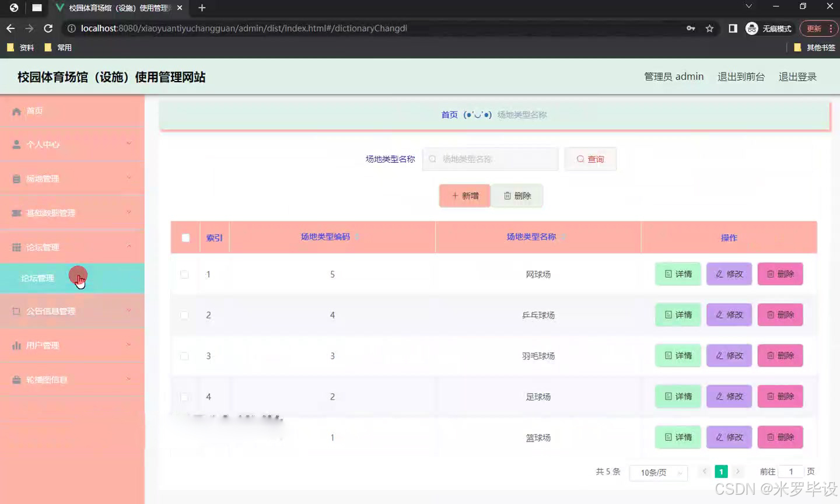The image size is (840, 504).
Task: Click the browser back arrow
Action: (x=10, y=28)
